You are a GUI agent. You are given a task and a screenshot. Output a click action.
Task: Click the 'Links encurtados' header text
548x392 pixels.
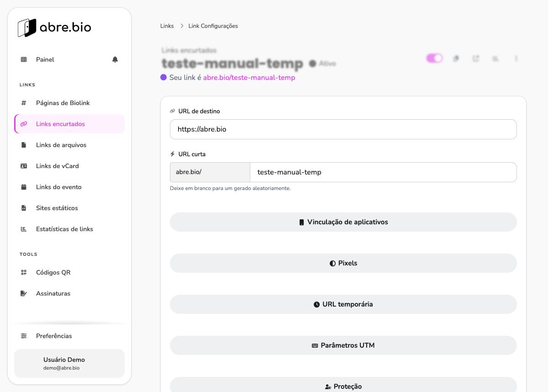pos(189,50)
